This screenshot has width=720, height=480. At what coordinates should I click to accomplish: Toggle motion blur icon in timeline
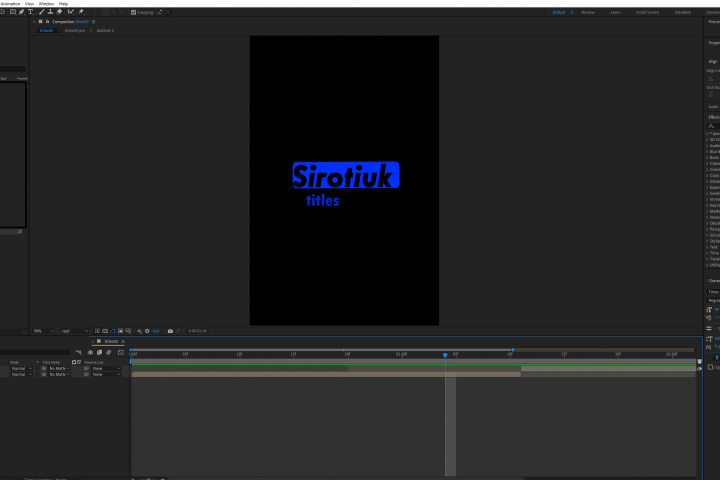point(109,352)
